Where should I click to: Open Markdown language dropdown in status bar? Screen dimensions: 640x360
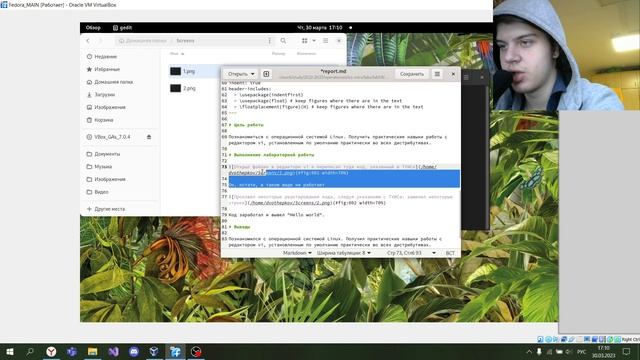pos(297,253)
